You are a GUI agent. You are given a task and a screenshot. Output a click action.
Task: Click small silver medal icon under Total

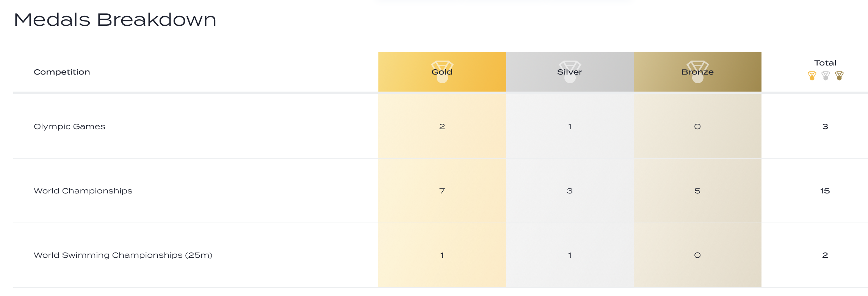point(826,76)
